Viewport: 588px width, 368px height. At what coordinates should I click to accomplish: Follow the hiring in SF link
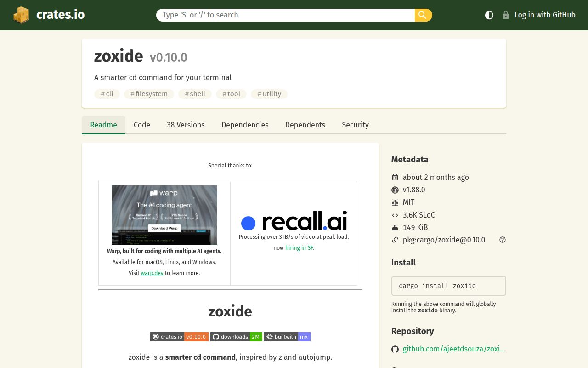(300, 247)
